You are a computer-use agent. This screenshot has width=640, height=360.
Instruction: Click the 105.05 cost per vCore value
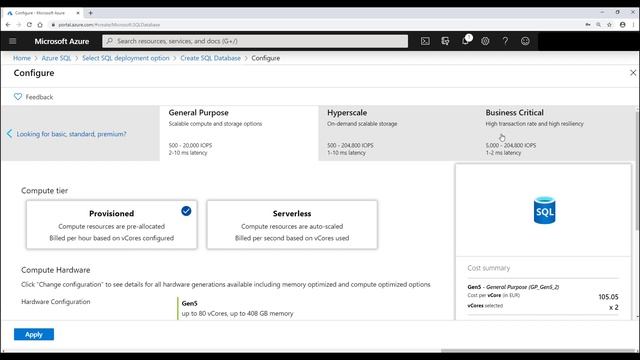[x=608, y=297]
